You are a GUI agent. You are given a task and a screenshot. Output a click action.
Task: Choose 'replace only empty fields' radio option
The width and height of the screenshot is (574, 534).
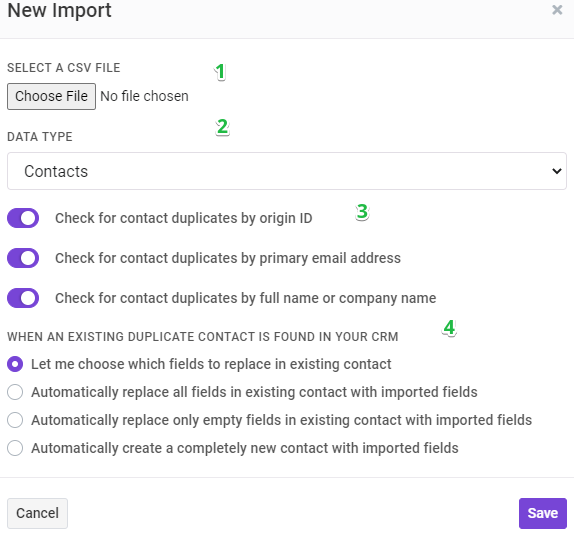pyautogui.click(x=15, y=420)
